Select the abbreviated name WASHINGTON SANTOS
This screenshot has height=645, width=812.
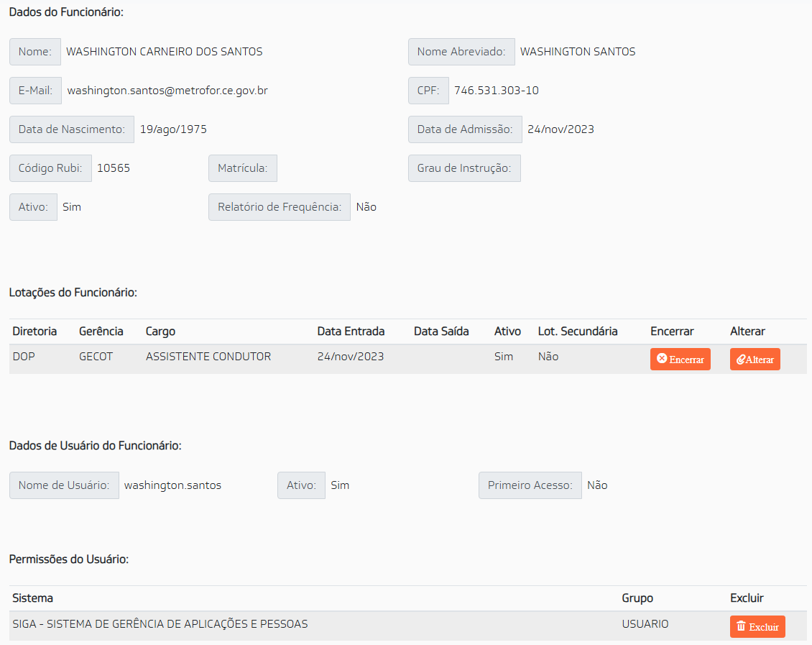tap(578, 52)
